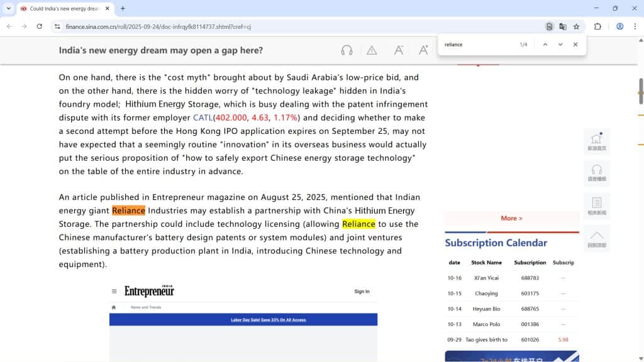Open the Google Translate icon in address bar
This screenshot has width=644, height=362.
tap(563, 26)
